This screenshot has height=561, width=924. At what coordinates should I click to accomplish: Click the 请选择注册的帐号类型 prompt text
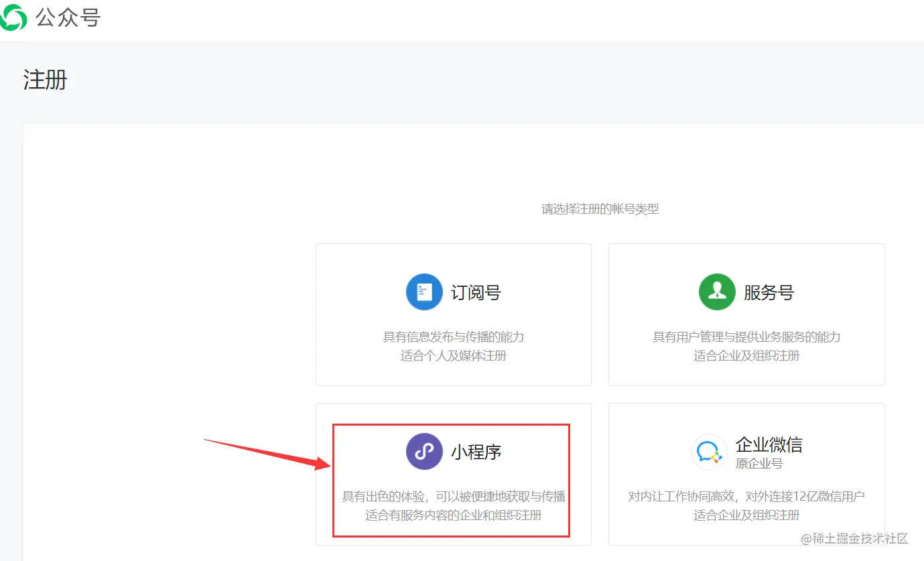click(x=600, y=209)
